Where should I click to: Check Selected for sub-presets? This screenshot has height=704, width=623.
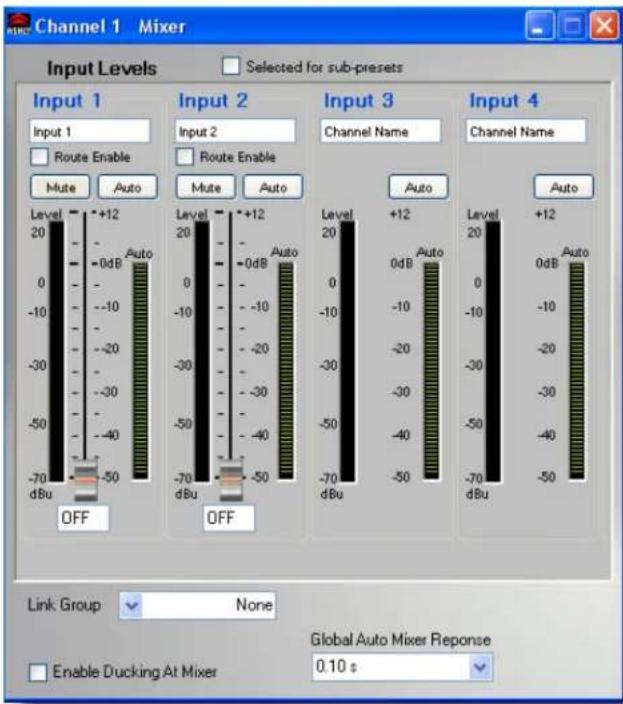coord(231,66)
